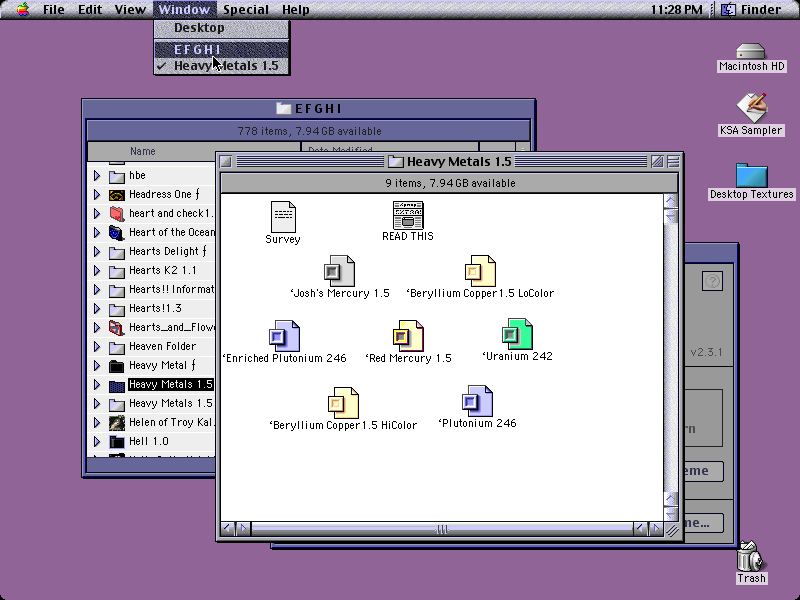Click the KSA Sampler desktop icon
Image resolution: width=800 pixels, height=600 pixels.
click(751, 108)
